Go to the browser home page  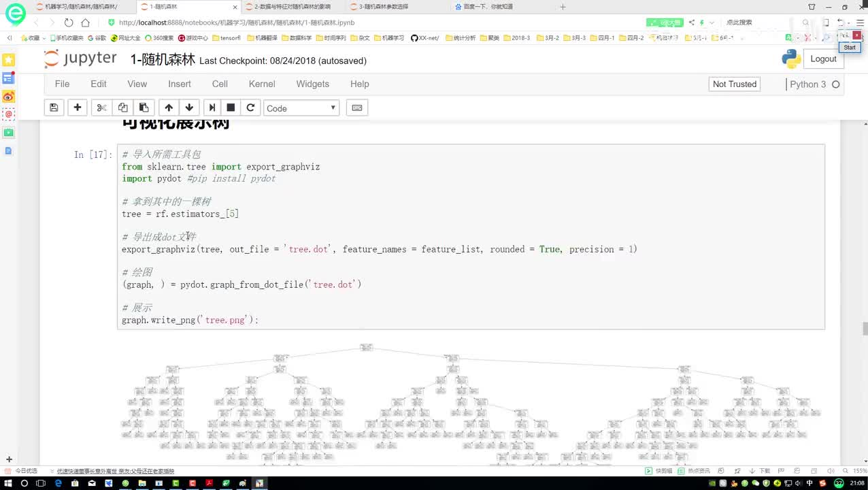tap(86, 22)
